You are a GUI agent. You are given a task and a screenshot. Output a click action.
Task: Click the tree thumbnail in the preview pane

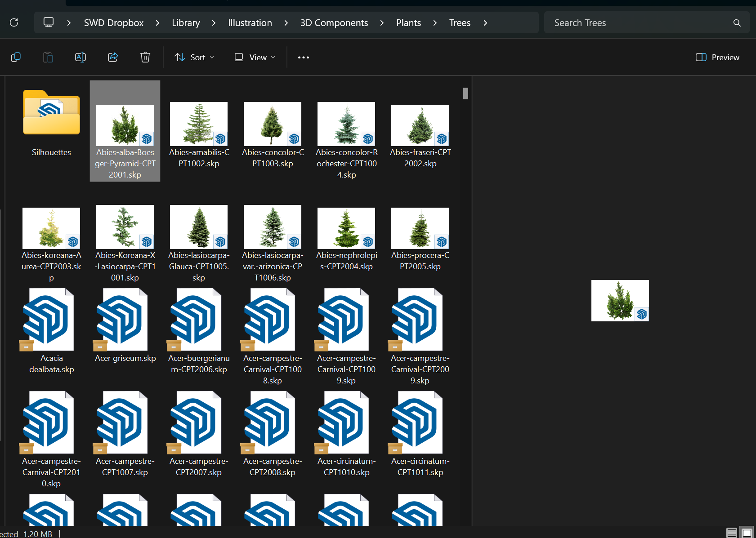[x=620, y=301]
